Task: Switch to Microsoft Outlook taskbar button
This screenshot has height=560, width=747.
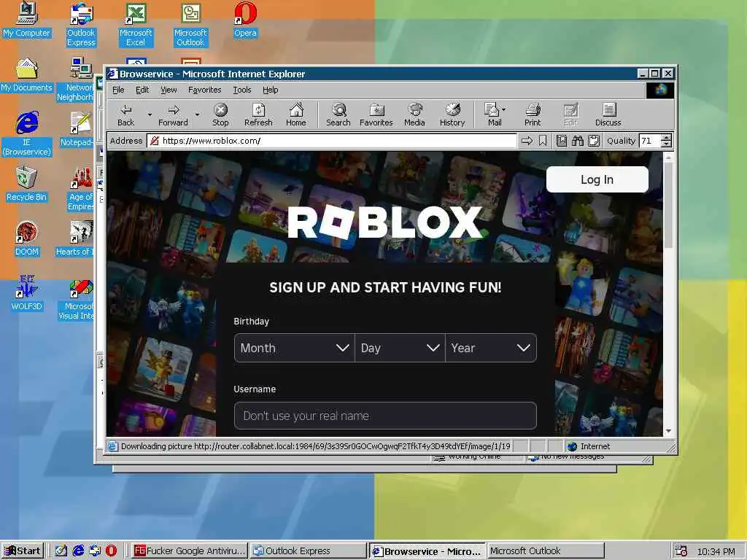Action: point(546,551)
